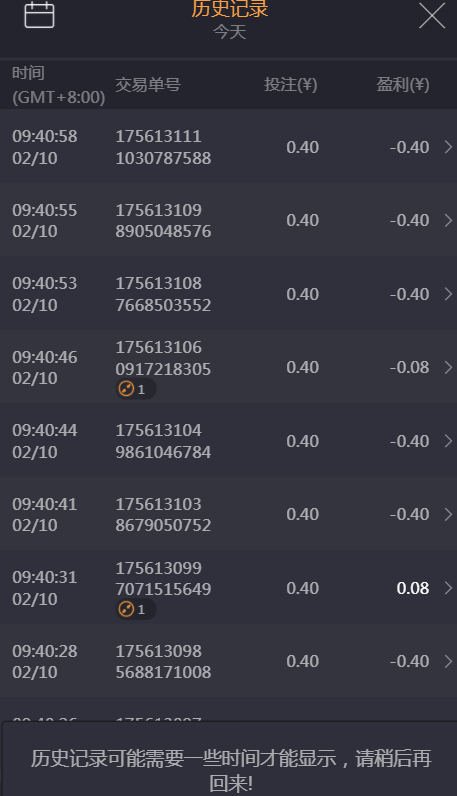Image resolution: width=457 pixels, height=796 pixels.
Task: Select transaction number 1756131049861046784
Action: [x=163, y=441]
